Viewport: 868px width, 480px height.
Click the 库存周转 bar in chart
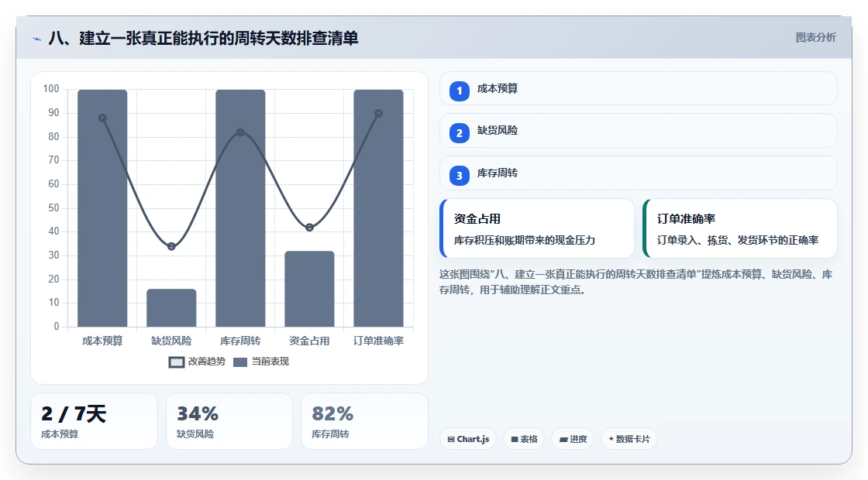tap(240, 208)
